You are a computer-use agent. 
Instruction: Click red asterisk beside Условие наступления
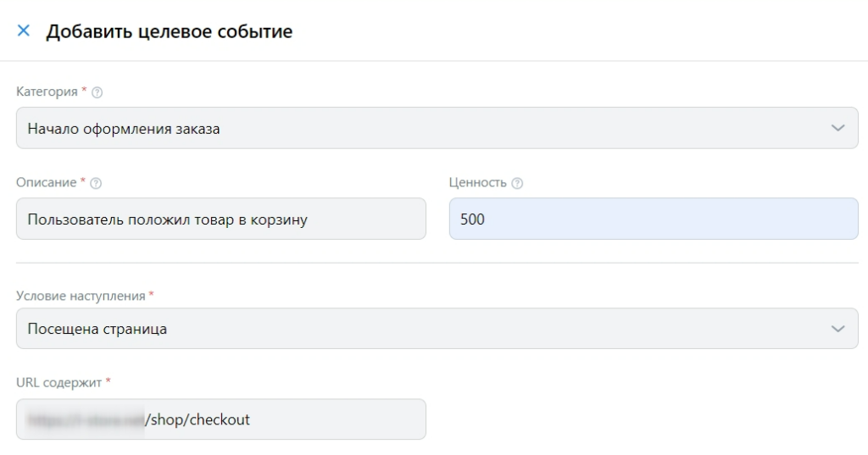[x=151, y=295]
